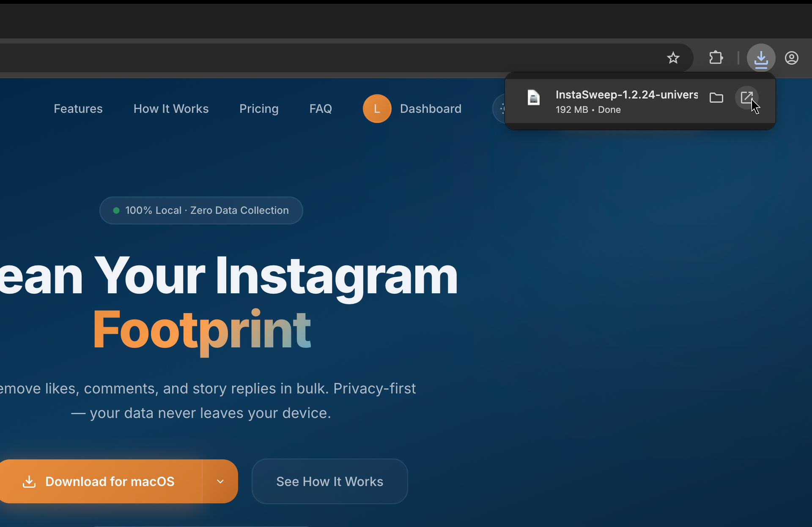Open the downloaded InstaSweep file icon
Image resolution: width=812 pixels, height=527 pixels.
click(x=746, y=98)
